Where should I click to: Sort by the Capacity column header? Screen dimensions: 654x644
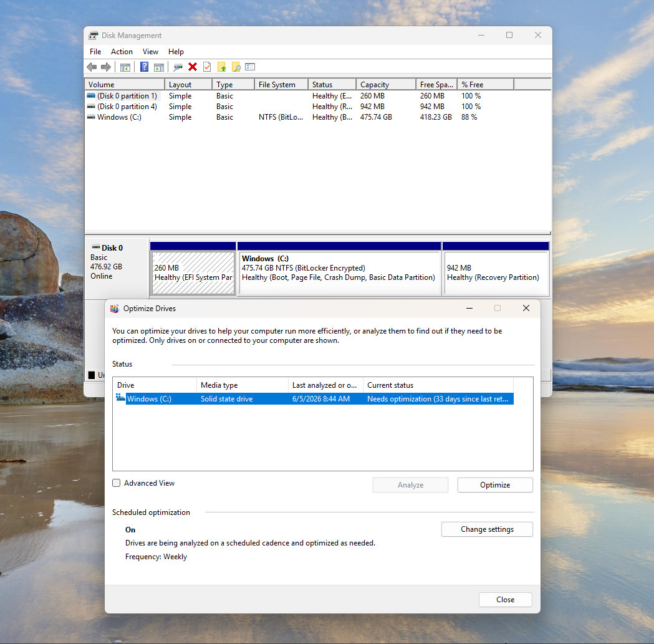click(386, 85)
